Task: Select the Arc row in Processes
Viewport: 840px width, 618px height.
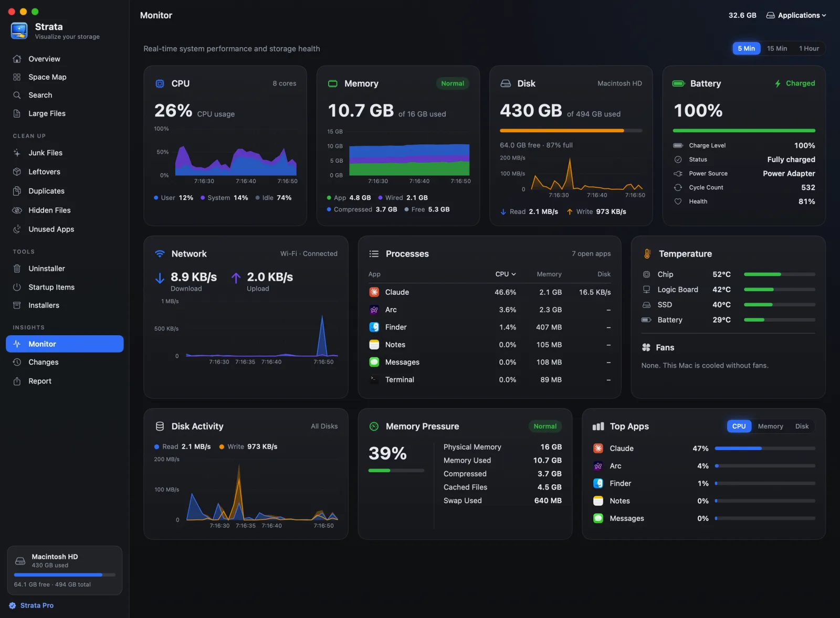Action: tap(489, 310)
